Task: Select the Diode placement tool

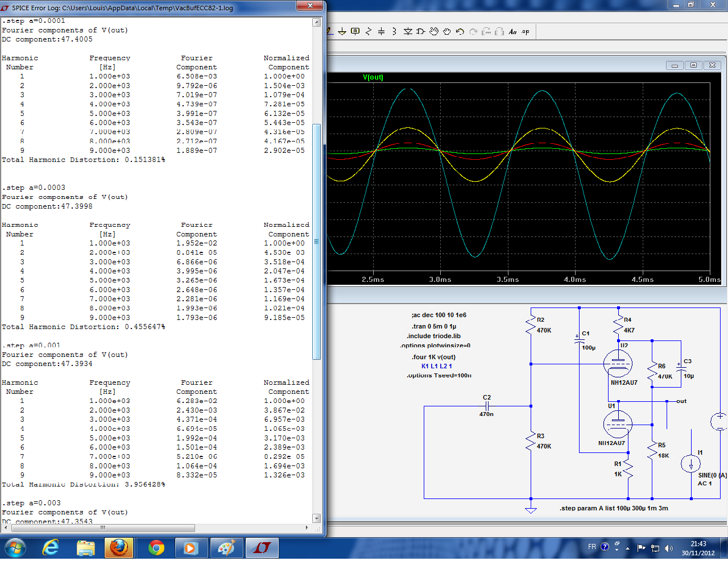Action: point(408,32)
